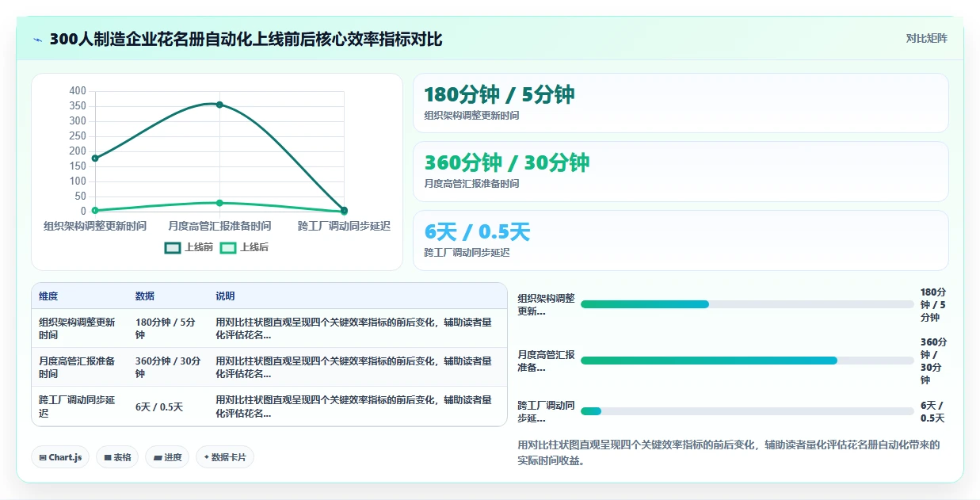This screenshot has height=500, width=980.
Task: Click the summary paragraph starting 用对比柱状图直观呈现
Action: [729, 452]
